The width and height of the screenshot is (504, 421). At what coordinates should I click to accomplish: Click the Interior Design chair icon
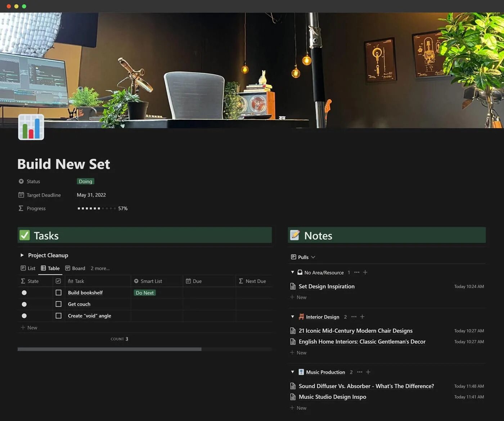pyautogui.click(x=301, y=317)
